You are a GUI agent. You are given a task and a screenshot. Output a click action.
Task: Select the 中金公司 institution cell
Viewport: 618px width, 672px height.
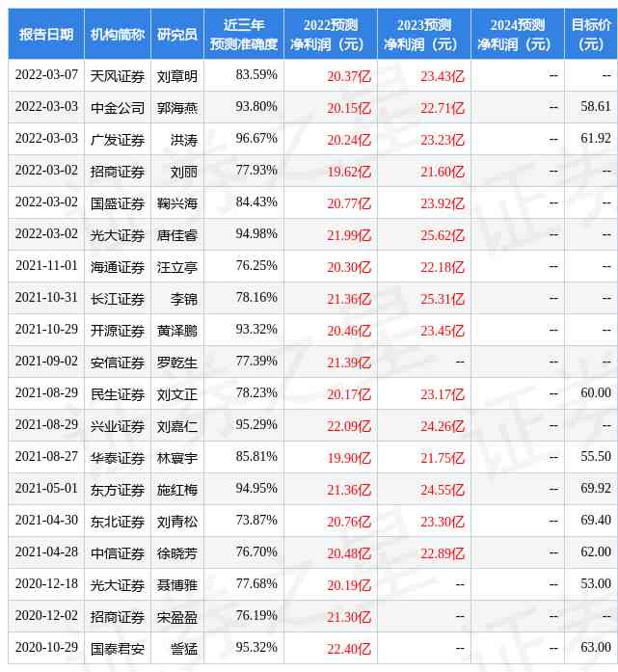(118, 108)
